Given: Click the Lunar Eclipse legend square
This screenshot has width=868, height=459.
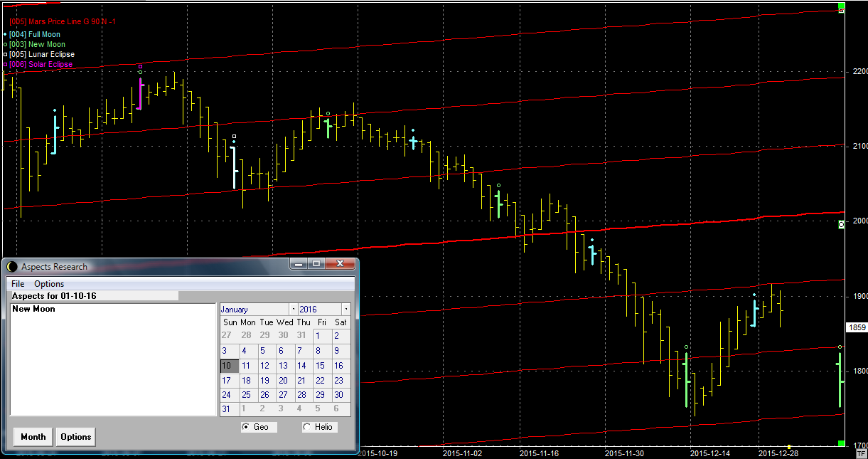Looking at the screenshot, I should tap(5, 54).
